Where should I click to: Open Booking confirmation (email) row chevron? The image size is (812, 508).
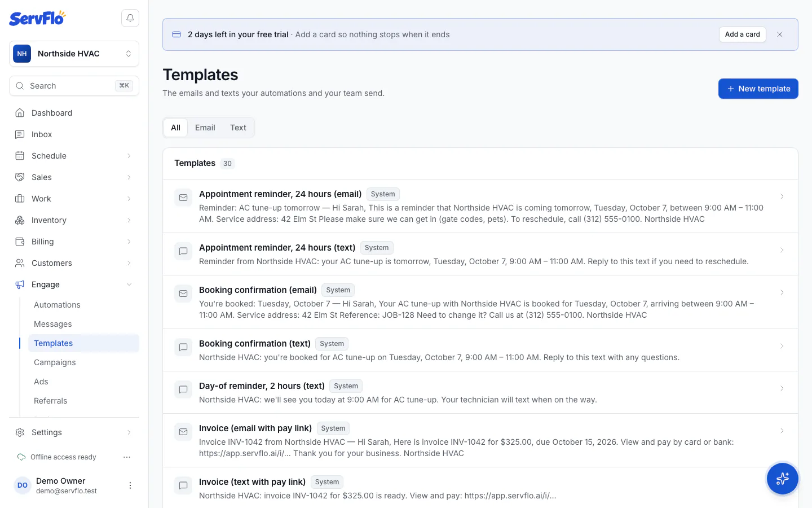(782, 292)
